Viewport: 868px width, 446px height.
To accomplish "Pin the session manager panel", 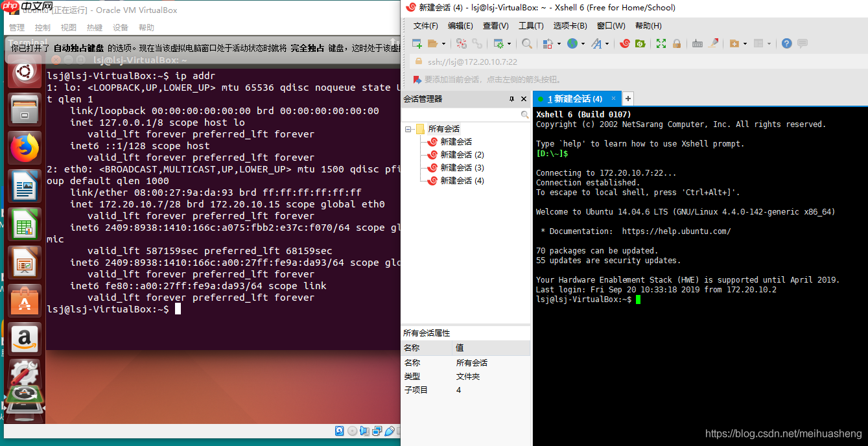I will pyautogui.click(x=511, y=99).
